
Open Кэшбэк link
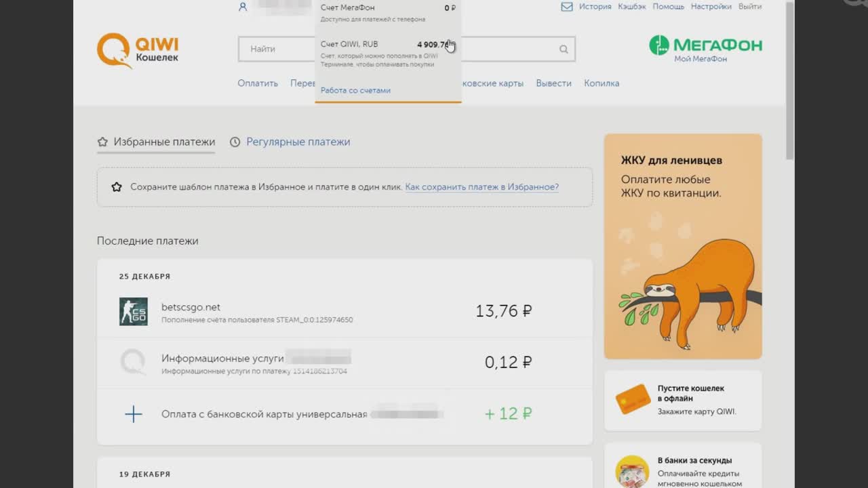[632, 7]
